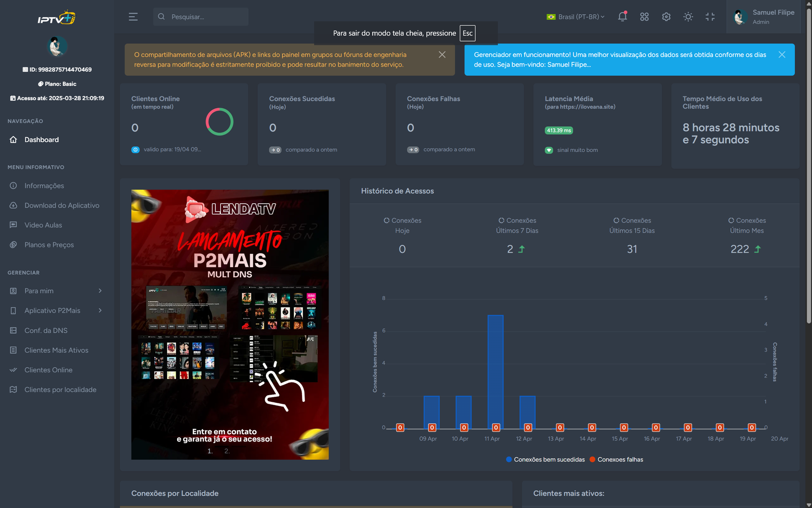Click the valido para 19/04 clock icon

[x=136, y=150]
